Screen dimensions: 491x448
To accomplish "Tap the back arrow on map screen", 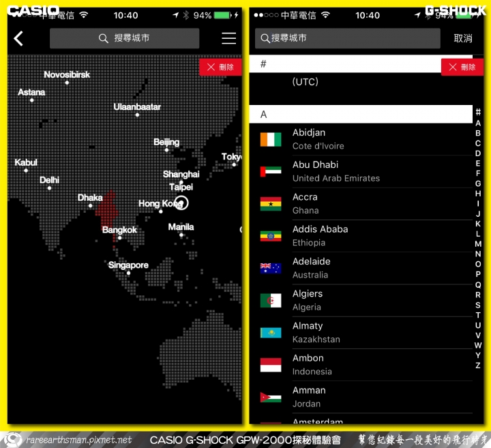I will point(18,38).
